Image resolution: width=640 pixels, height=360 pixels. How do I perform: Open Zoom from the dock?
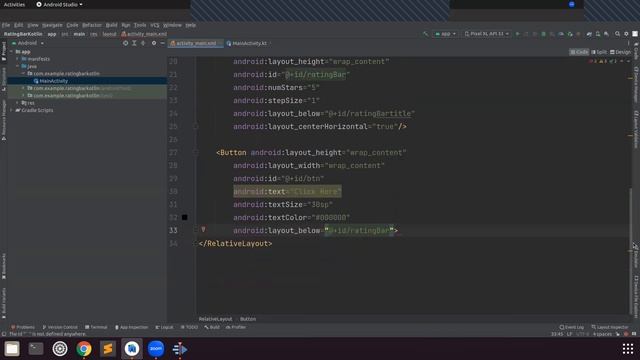coord(156,349)
